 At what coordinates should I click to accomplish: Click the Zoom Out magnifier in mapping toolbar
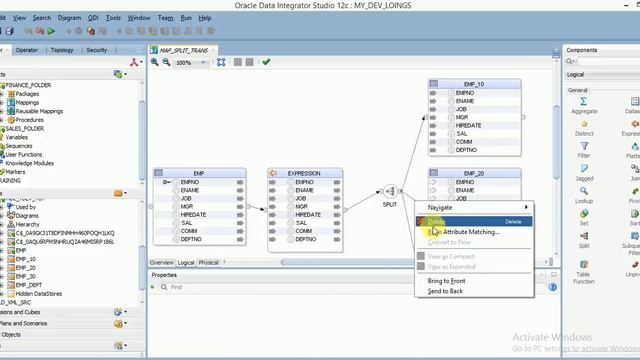coord(166,62)
